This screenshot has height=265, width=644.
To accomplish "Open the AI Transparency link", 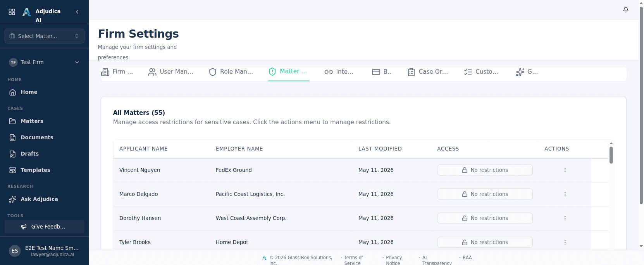I will (437, 260).
